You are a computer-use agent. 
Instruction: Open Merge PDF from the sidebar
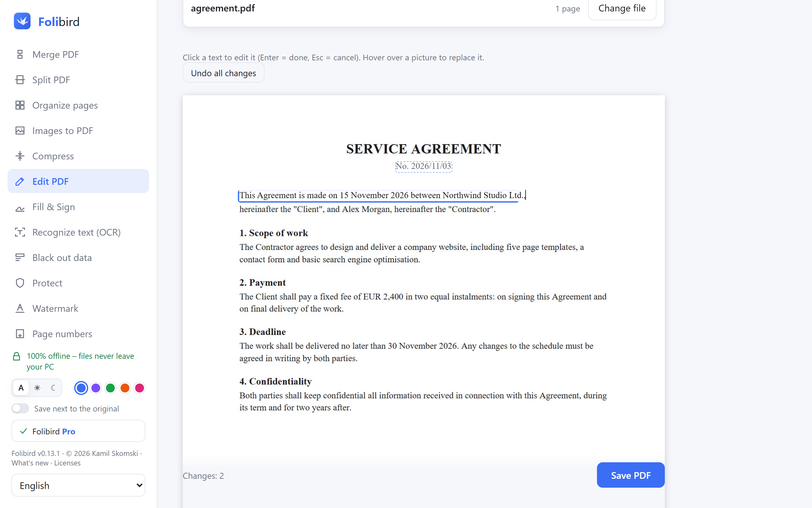coord(78,54)
